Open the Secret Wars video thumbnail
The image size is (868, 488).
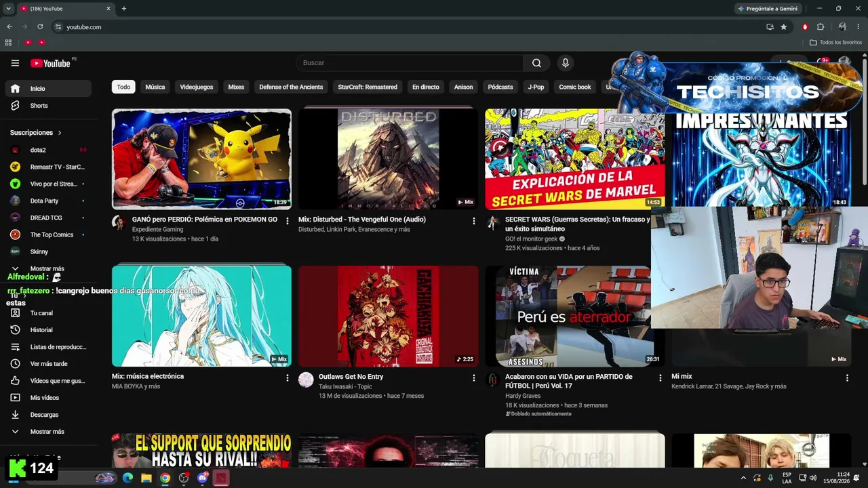pyautogui.click(x=574, y=159)
